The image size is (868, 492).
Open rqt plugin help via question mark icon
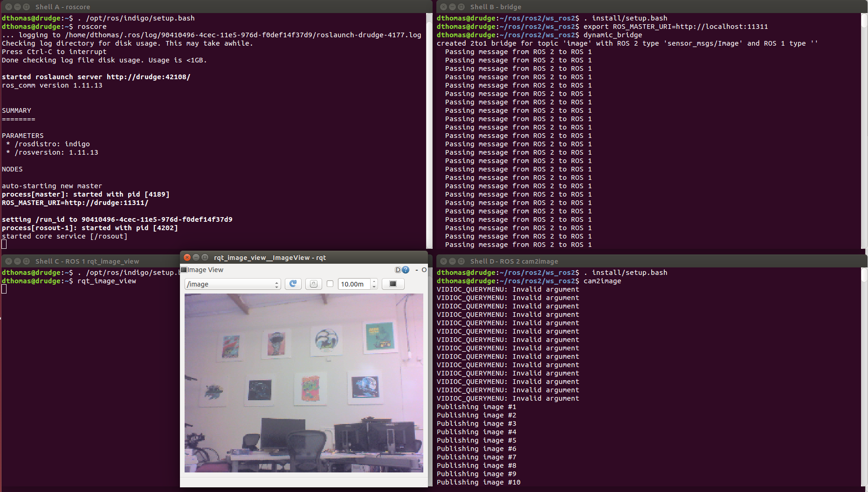click(x=405, y=270)
